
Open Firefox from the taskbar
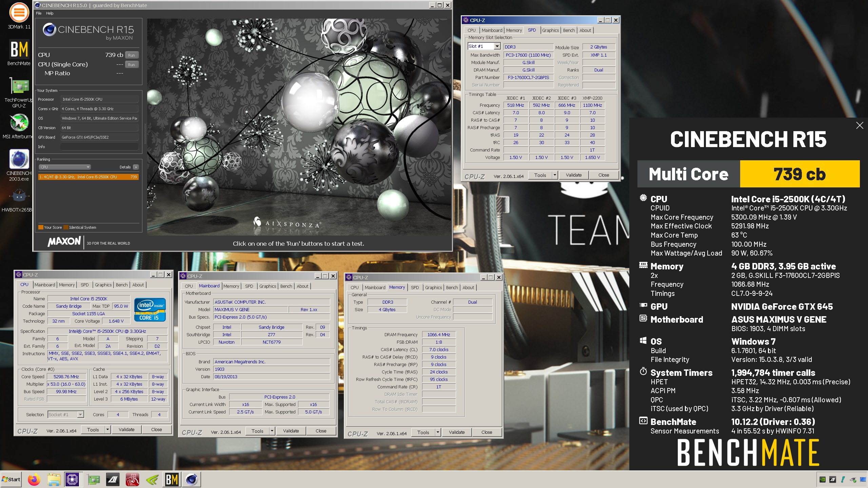pyautogui.click(x=34, y=480)
